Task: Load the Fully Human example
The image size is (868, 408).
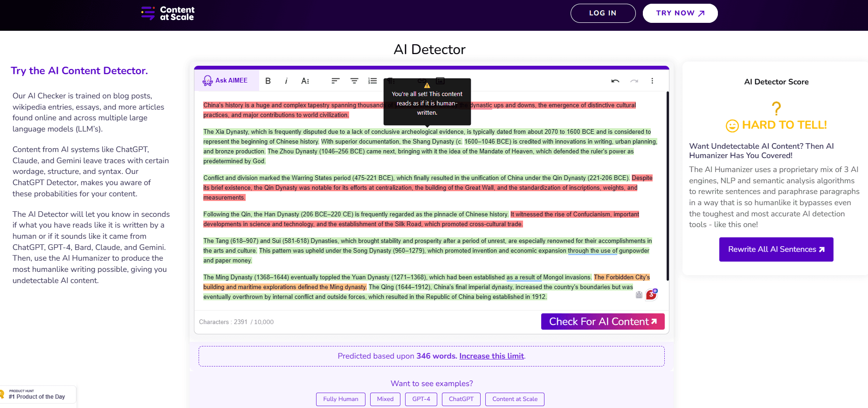Action: [x=340, y=399]
